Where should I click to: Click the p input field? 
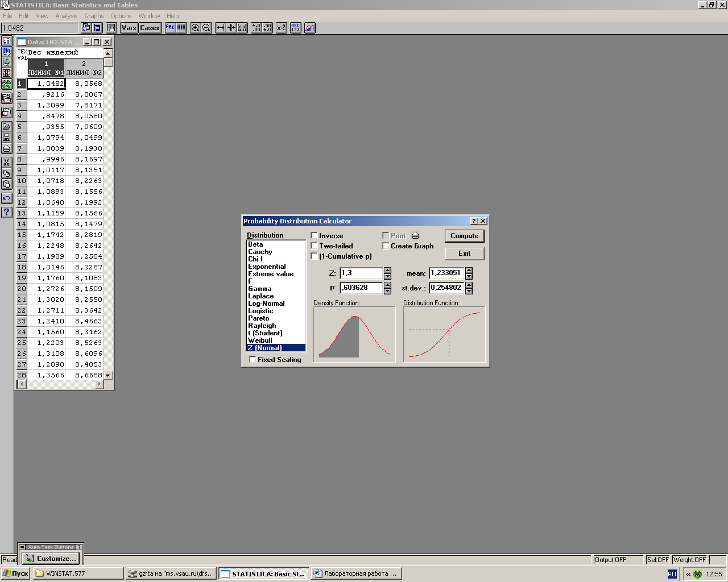point(362,288)
